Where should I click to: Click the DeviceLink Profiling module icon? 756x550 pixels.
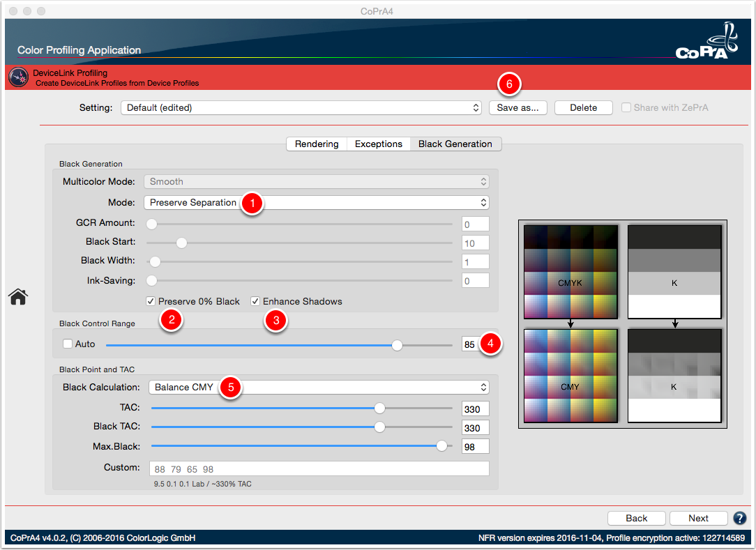click(19, 77)
